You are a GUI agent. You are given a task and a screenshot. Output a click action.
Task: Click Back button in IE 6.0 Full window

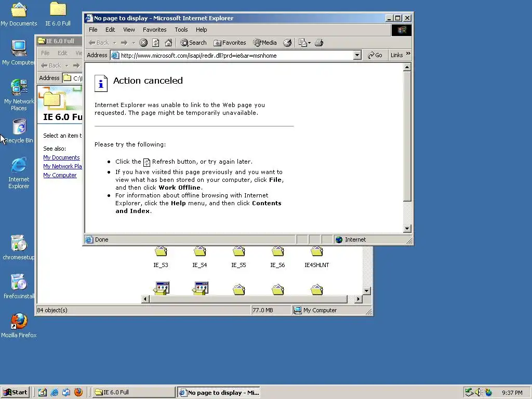tap(51, 65)
